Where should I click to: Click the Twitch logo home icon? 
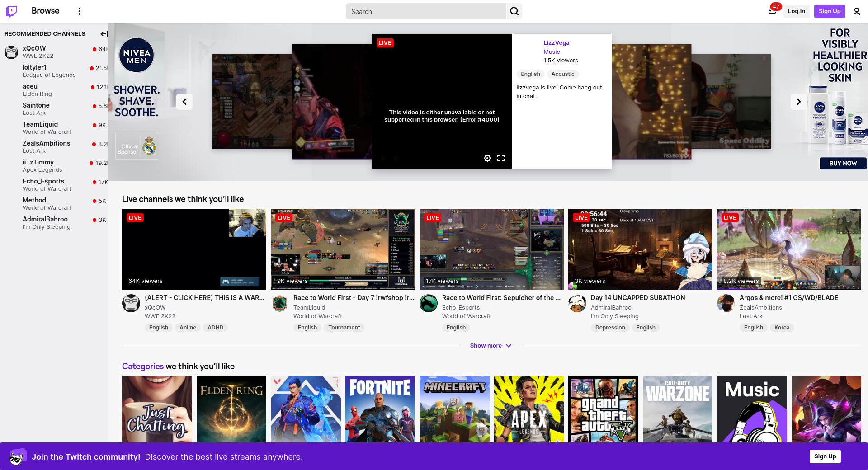[11, 11]
